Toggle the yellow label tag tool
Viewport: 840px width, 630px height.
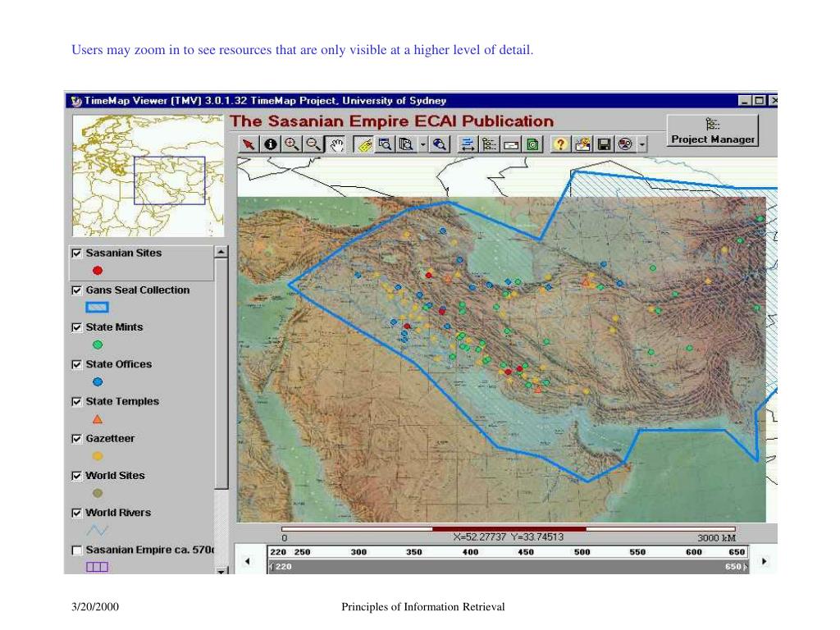pos(363,144)
